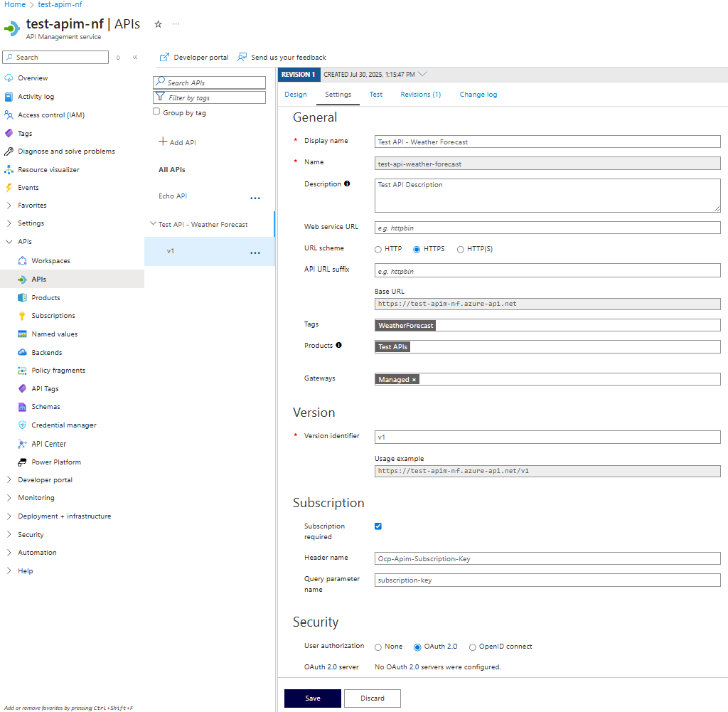Select the HTTP URL scheme radio button
728x712 pixels.
[378, 250]
